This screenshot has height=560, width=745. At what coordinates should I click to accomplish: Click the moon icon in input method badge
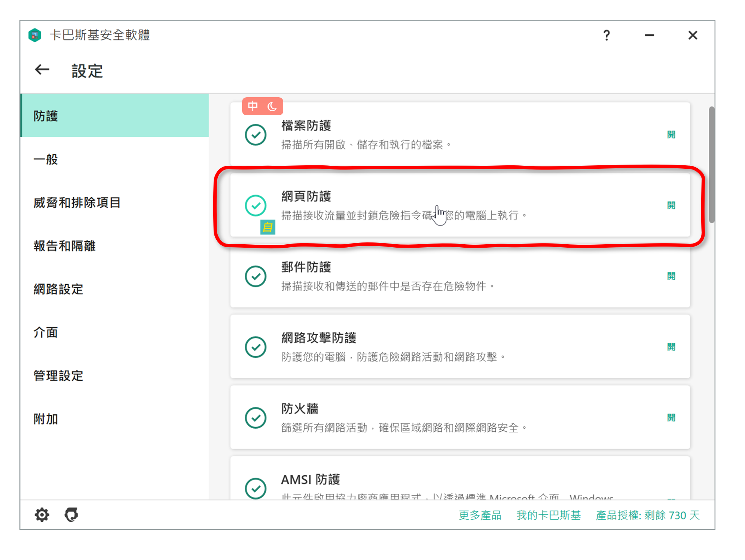[272, 107]
